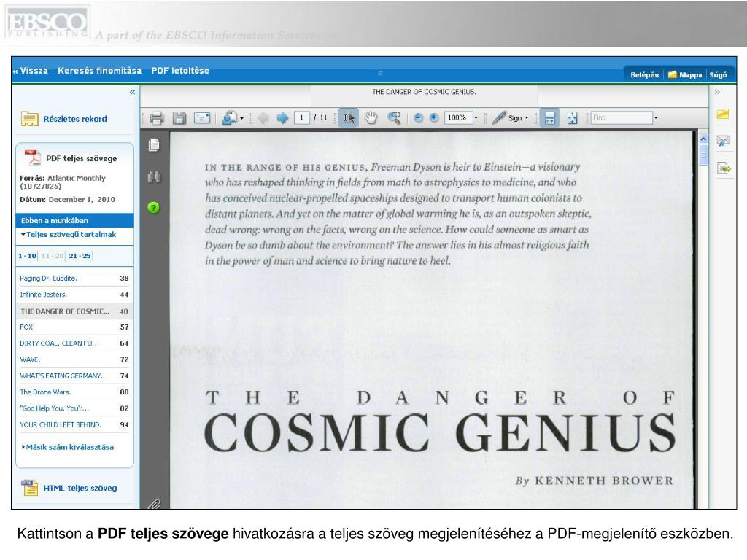Screen dimensions: 747x560
Task: Click the PDF teljes szövege link
Action: pyautogui.click(x=81, y=158)
